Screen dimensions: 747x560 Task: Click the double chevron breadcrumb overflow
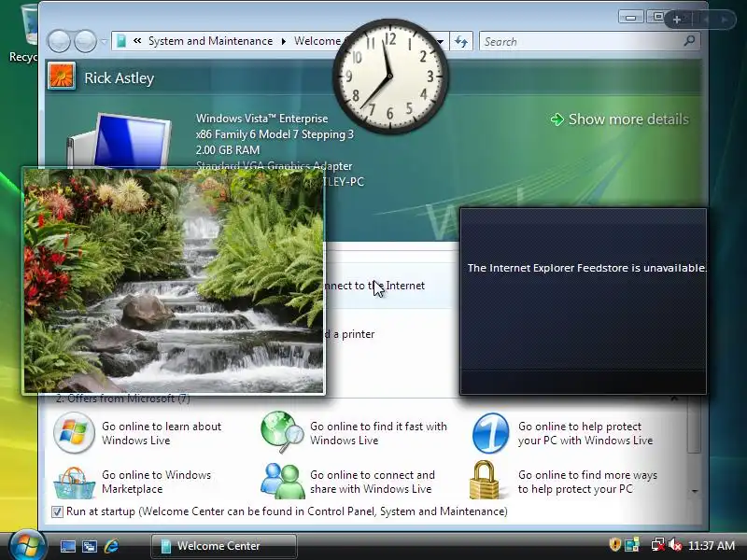(x=137, y=41)
